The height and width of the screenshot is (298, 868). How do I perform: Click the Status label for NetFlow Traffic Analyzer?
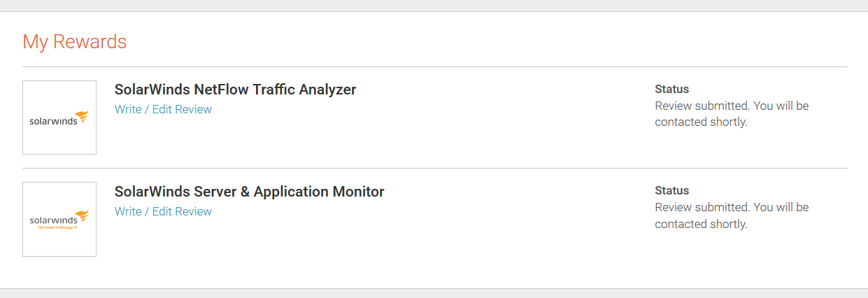671,89
